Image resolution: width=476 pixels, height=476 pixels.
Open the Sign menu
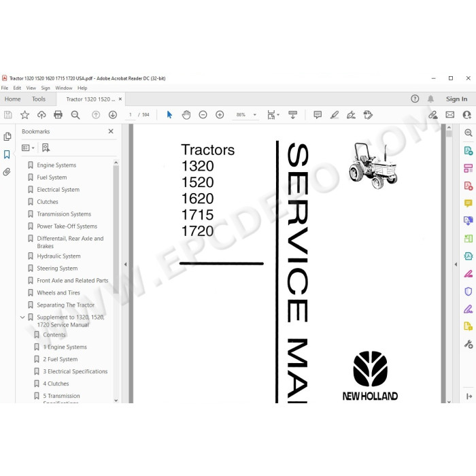46,88
